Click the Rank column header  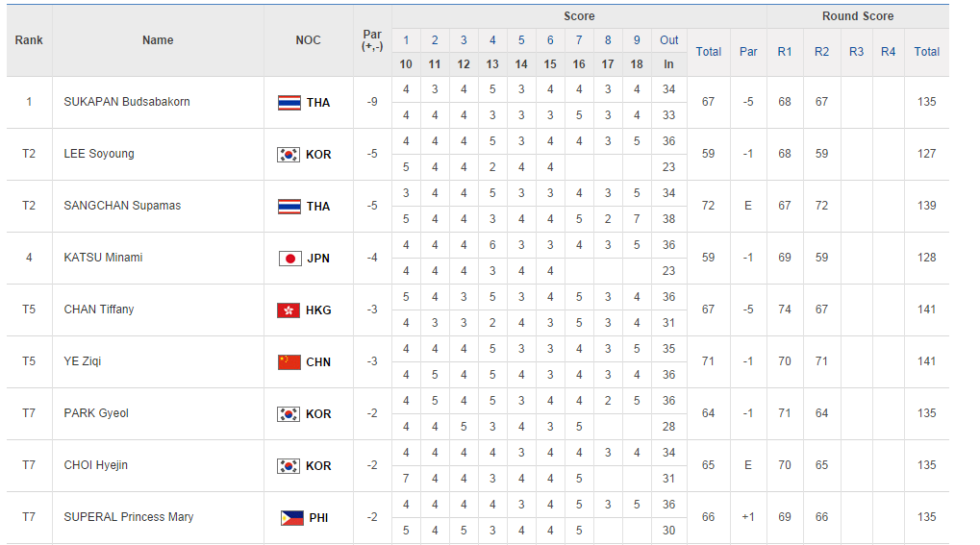(29, 40)
